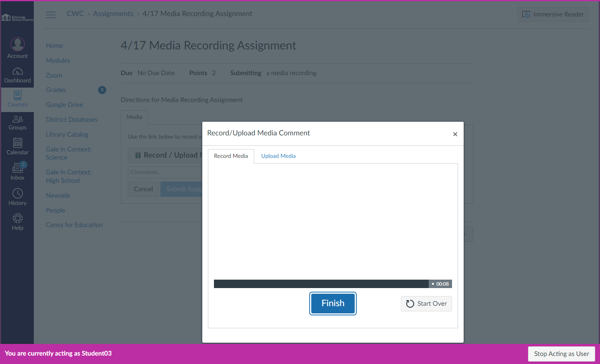The image size is (600, 364).
Task: Open the Calendar icon in sidebar
Action: pos(17,146)
